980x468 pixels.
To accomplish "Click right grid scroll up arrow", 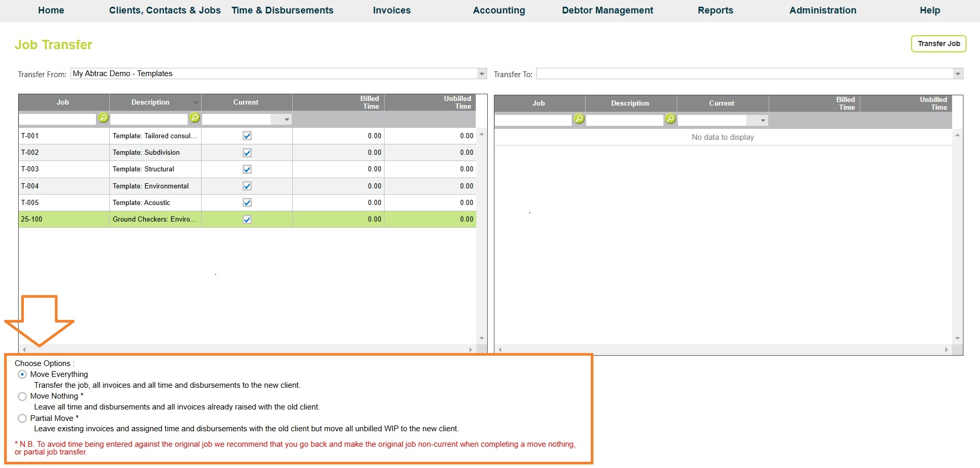I will point(957,135).
